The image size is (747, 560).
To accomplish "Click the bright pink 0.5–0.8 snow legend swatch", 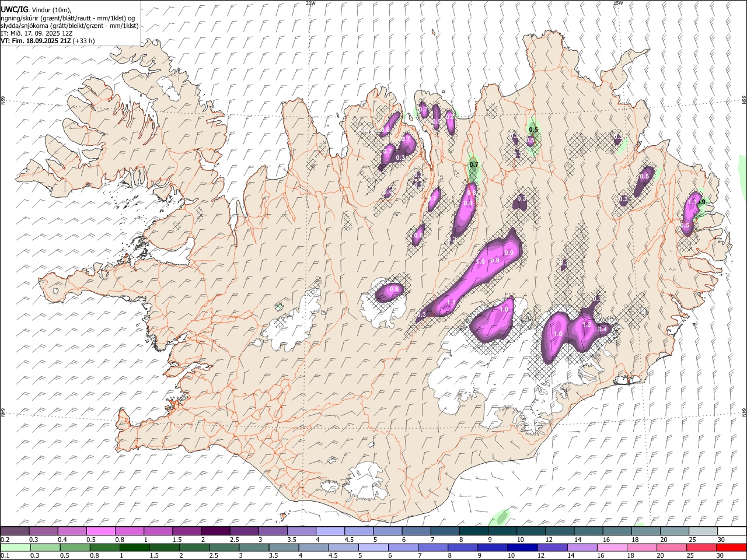I will tap(102, 531).
